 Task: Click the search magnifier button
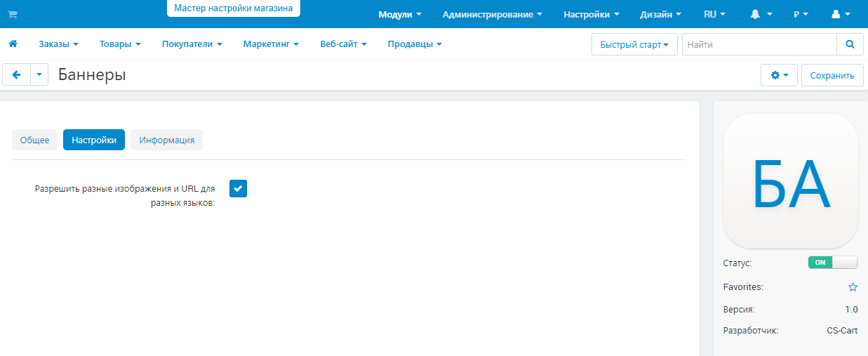coord(850,44)
